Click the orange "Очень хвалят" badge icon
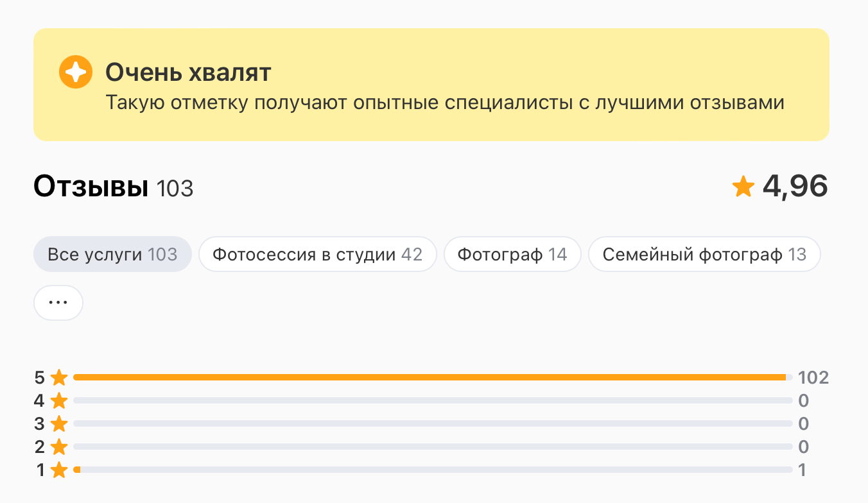The height and width of the screenshot is (503, 868). coord(76,72)
